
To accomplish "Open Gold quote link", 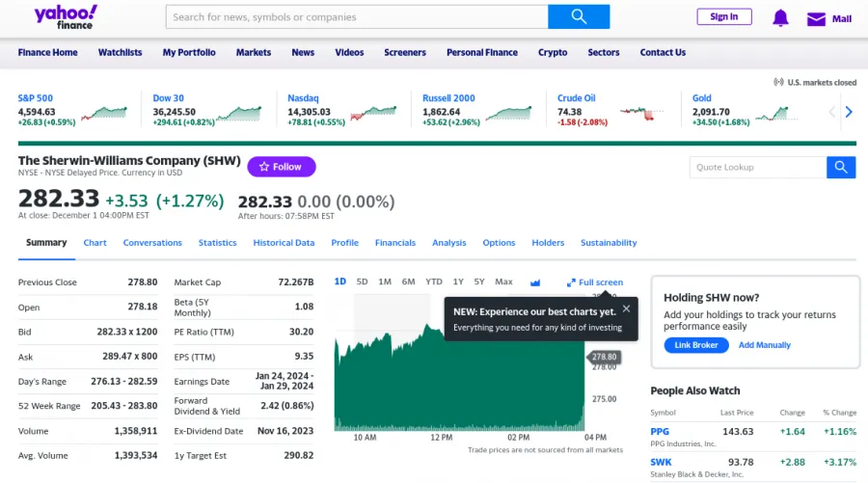I will 701,98.
